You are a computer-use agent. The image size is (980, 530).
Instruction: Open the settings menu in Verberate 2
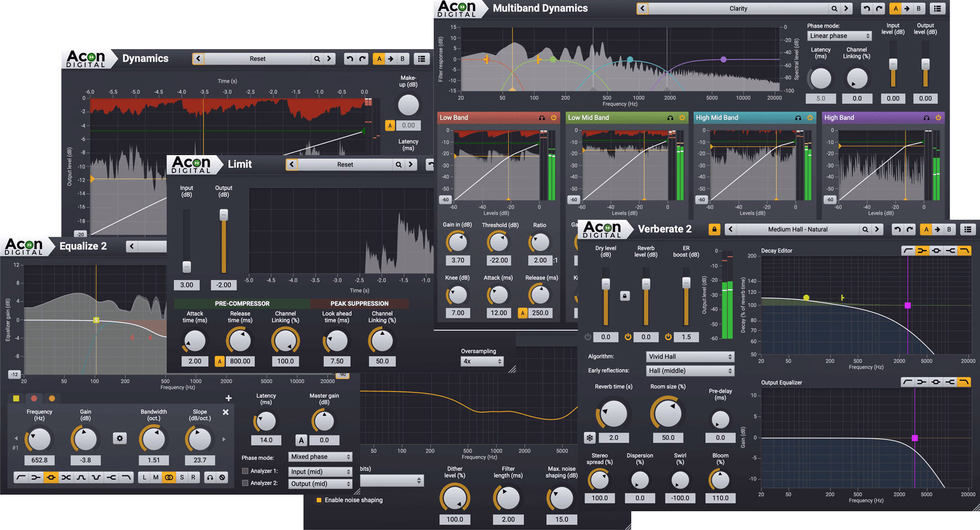[x=968, y=229]
